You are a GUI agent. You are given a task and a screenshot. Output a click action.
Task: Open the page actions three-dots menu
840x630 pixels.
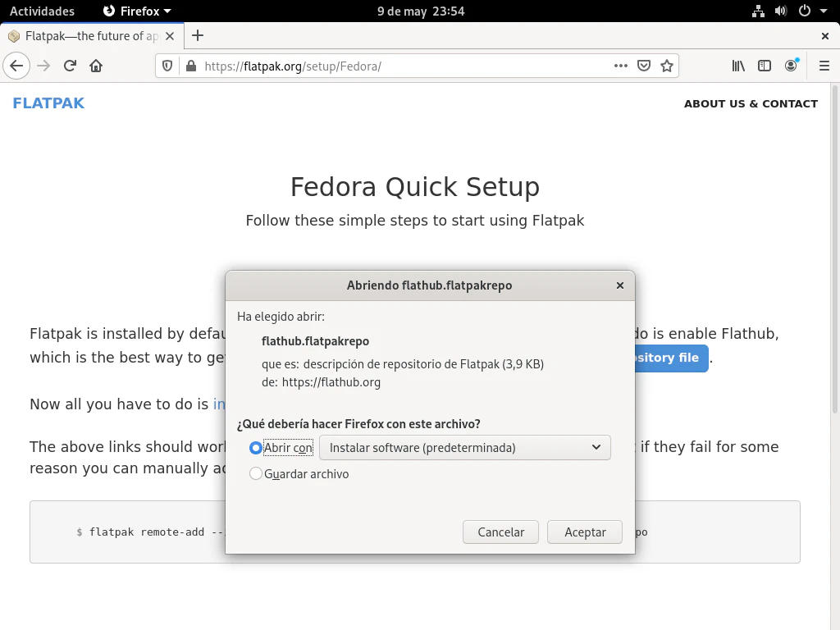pos(621,66)
